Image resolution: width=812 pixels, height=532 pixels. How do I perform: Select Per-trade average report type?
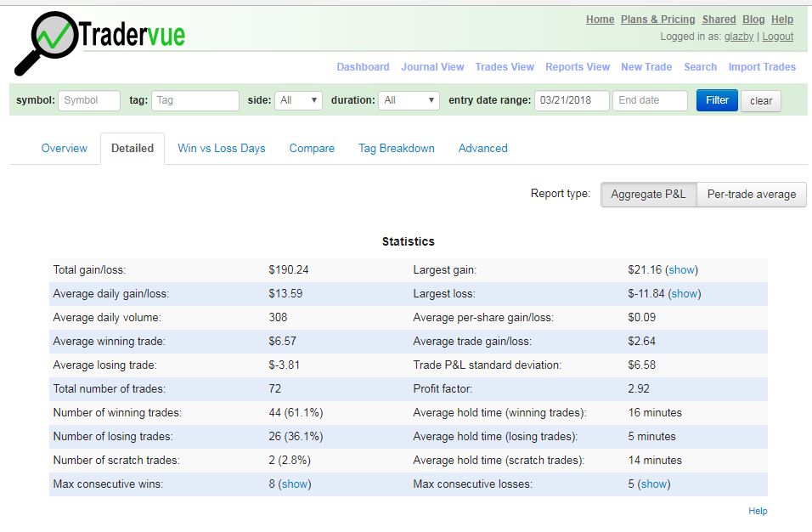point(752,195)
